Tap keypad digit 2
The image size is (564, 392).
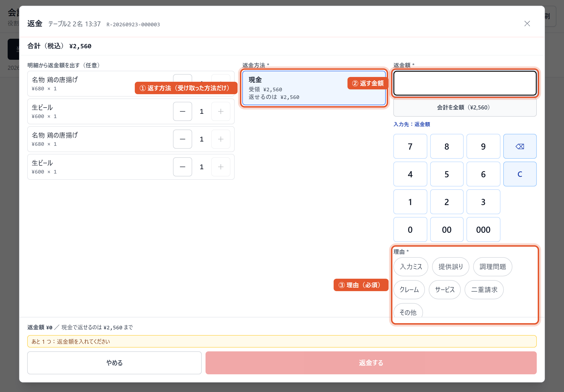click(x=446, y=202)
